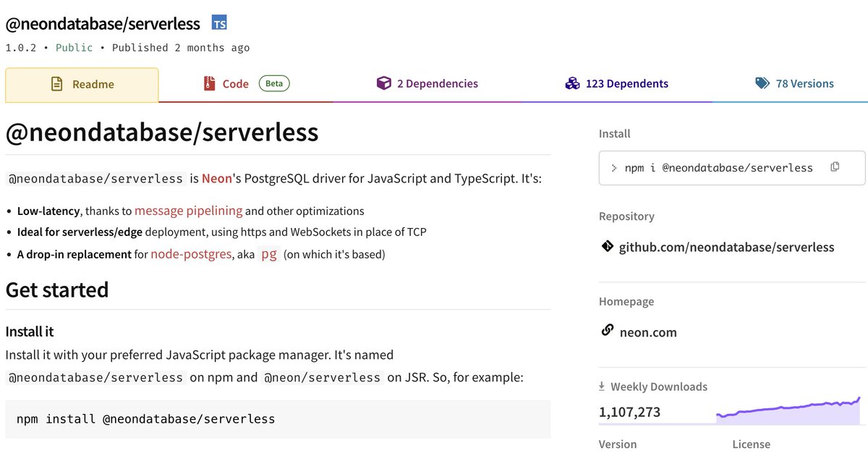Click the Version sidebar label
This screenshot has width=868, height=456.
pyautogui.click(x=618, y=444)
